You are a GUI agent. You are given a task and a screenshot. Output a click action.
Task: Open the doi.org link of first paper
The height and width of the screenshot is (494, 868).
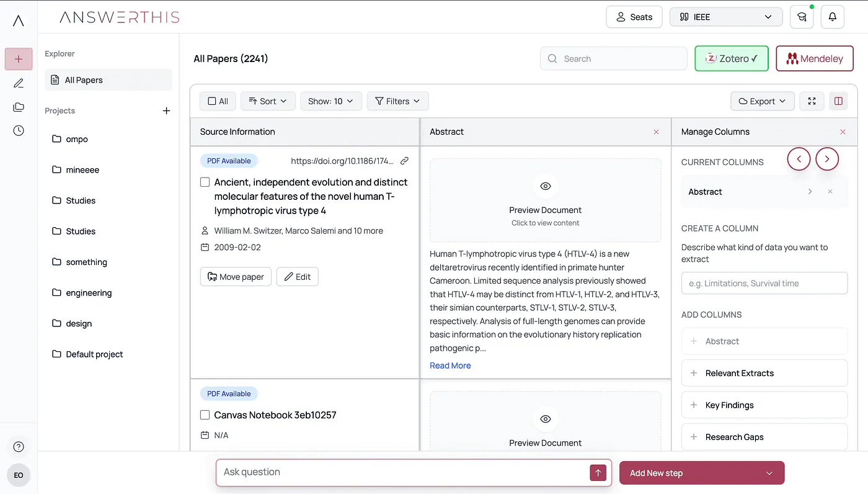pyautogui.click(x=342, y=161)
